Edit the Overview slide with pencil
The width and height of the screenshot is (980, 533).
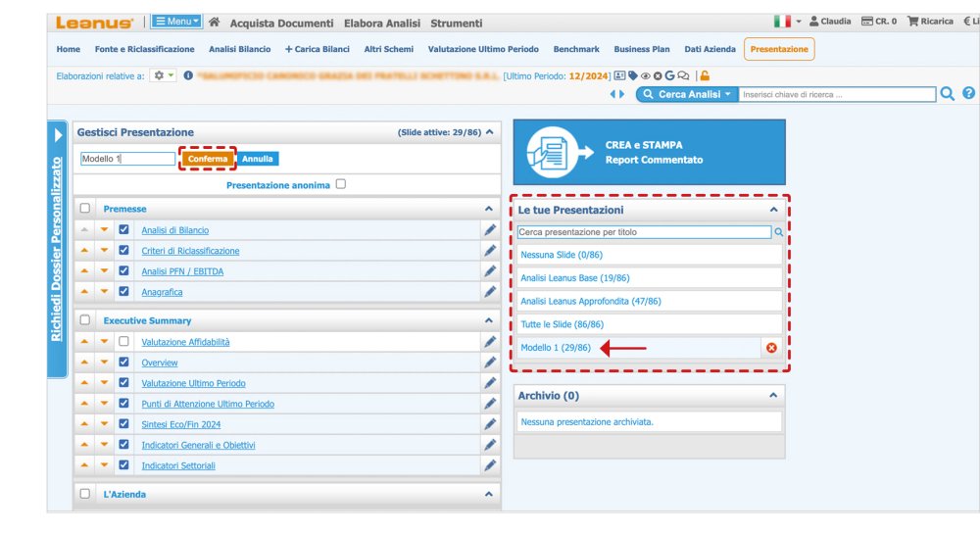pos(490,363)
